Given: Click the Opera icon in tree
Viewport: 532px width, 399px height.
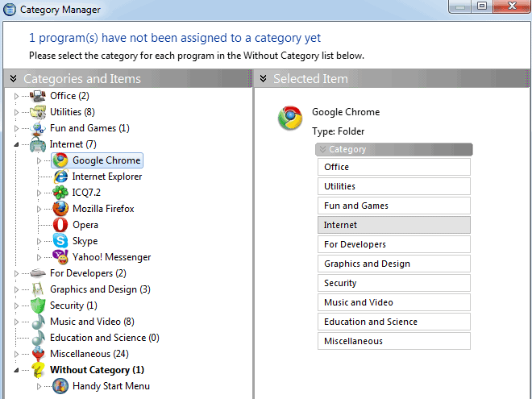Looking at the screenshot, I should (x=60, y=225).
